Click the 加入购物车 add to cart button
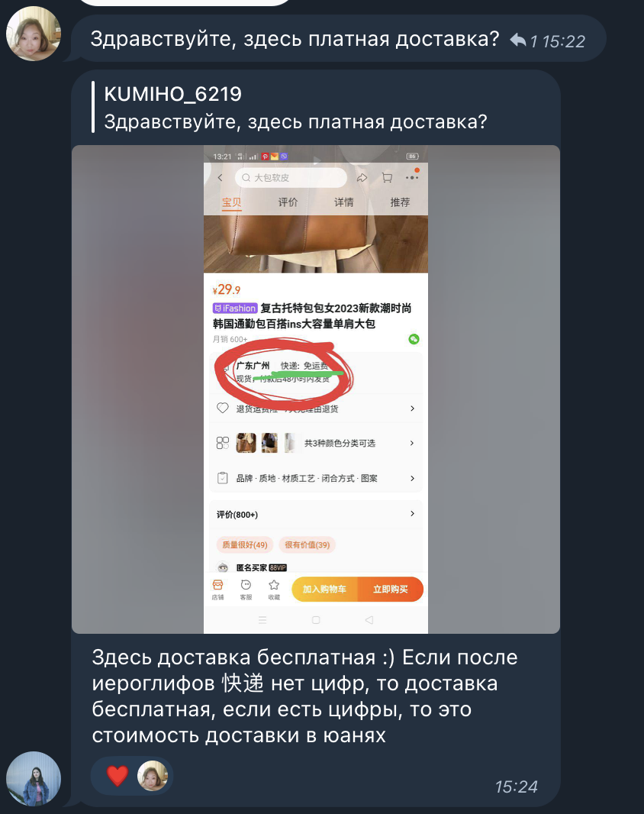Viewport: 644px width, 814px height. pyautogui.click(x=325, y=590)
